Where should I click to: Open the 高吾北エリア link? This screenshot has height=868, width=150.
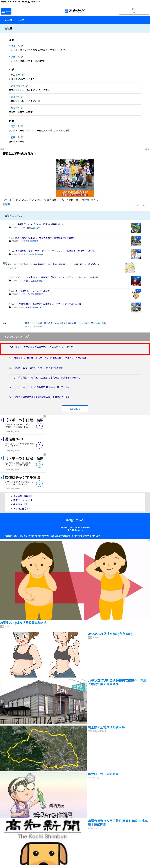tap(18, 75)
